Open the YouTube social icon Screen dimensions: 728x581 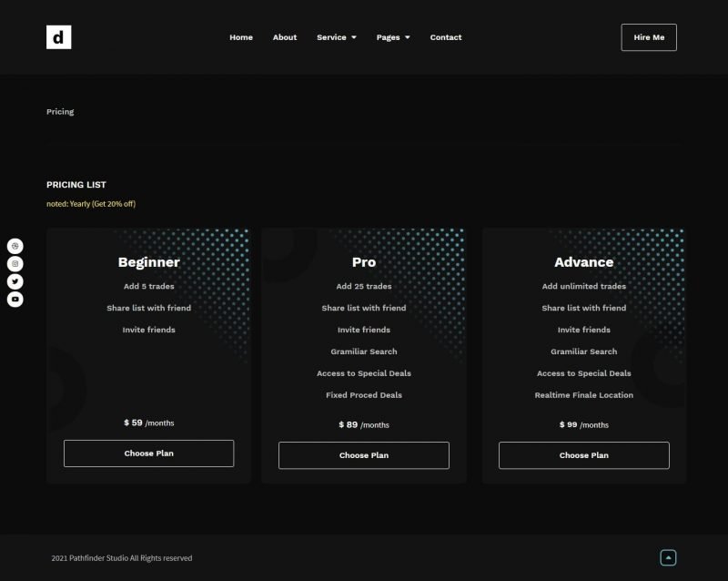pos(15,299)
